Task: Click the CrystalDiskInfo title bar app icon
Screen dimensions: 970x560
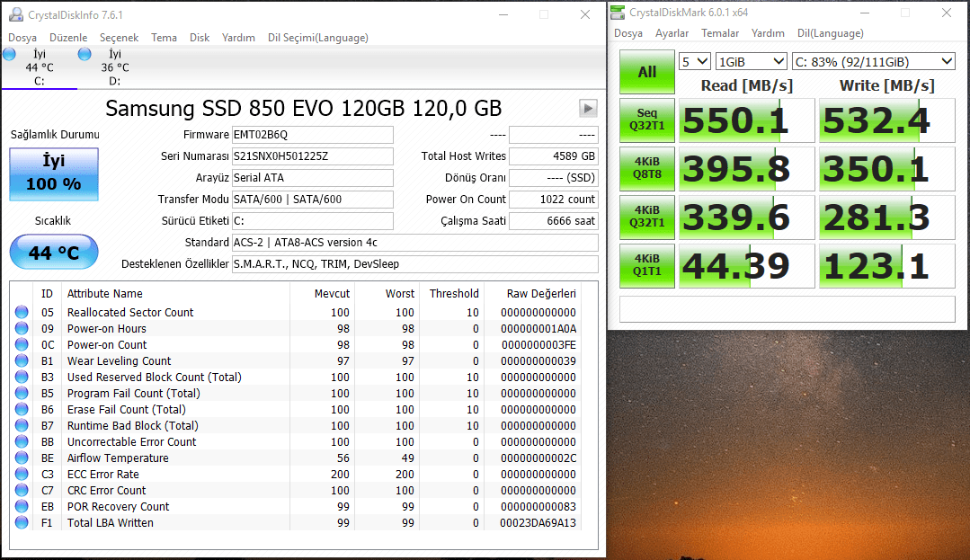Action: [x=15, y=14]
